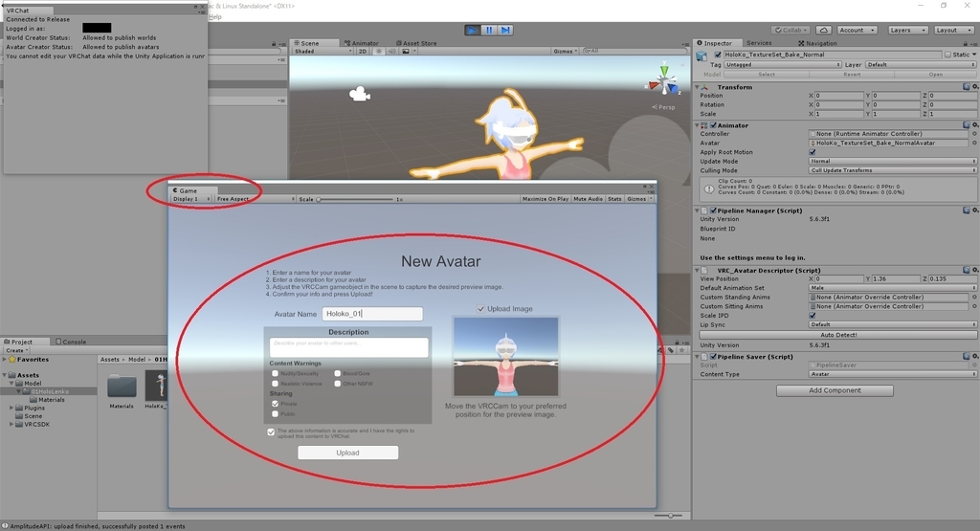Viewport: 980px width, 531px height.
Task: Toggle GameObject active checkbox in Inspector
Action: (718, 55)
